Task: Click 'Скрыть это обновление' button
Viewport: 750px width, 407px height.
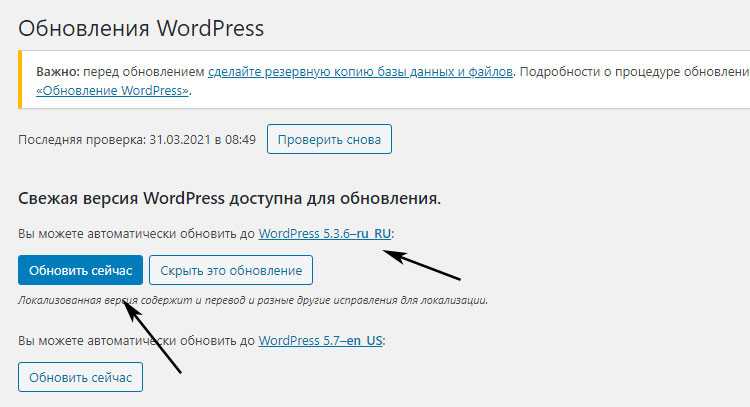Action: 231,270
